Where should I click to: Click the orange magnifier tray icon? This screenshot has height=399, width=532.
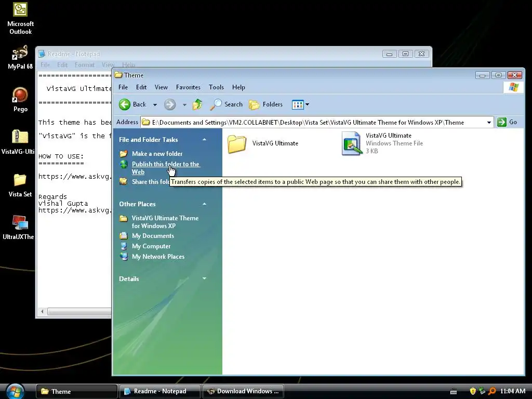(x=492, y=391)
